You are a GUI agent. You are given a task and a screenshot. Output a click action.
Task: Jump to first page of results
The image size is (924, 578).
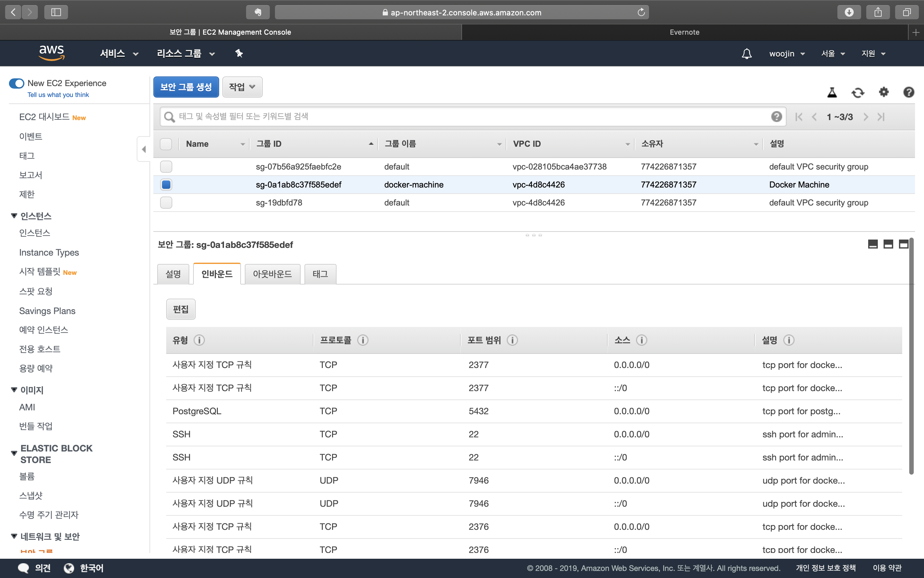click(799, 117)
